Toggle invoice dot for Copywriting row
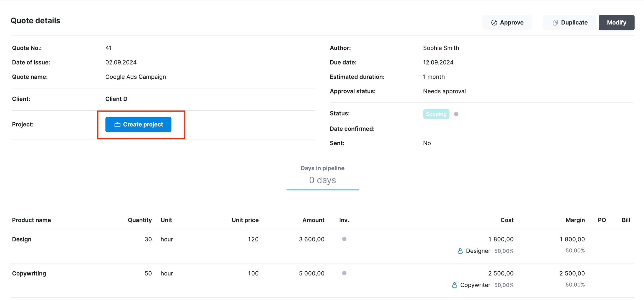The height and width of the screenshot is (300, 644). click(x=344, y=273)
